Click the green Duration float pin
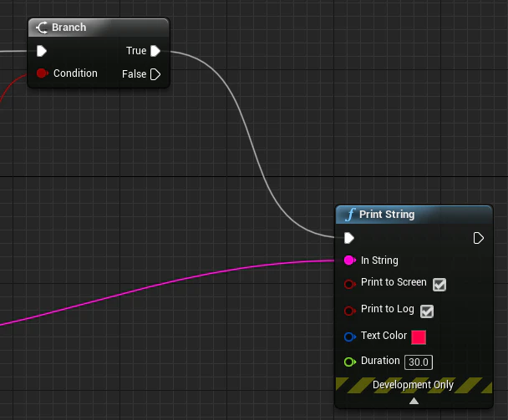 (x=350, y=362)
